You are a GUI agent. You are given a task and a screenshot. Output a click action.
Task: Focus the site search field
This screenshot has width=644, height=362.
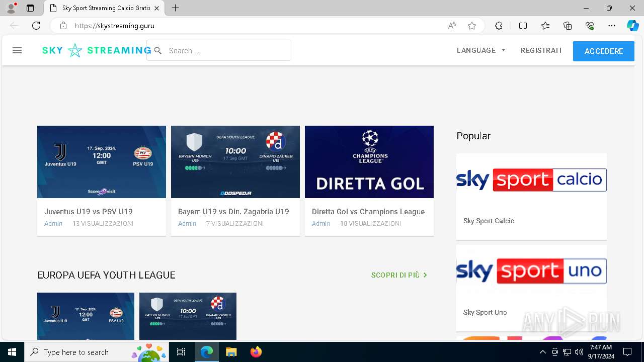[x=219, y=50]
